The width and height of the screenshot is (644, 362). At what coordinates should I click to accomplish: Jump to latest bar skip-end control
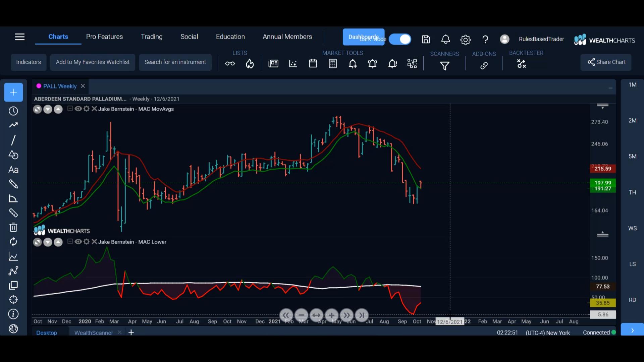coord(362,315)
